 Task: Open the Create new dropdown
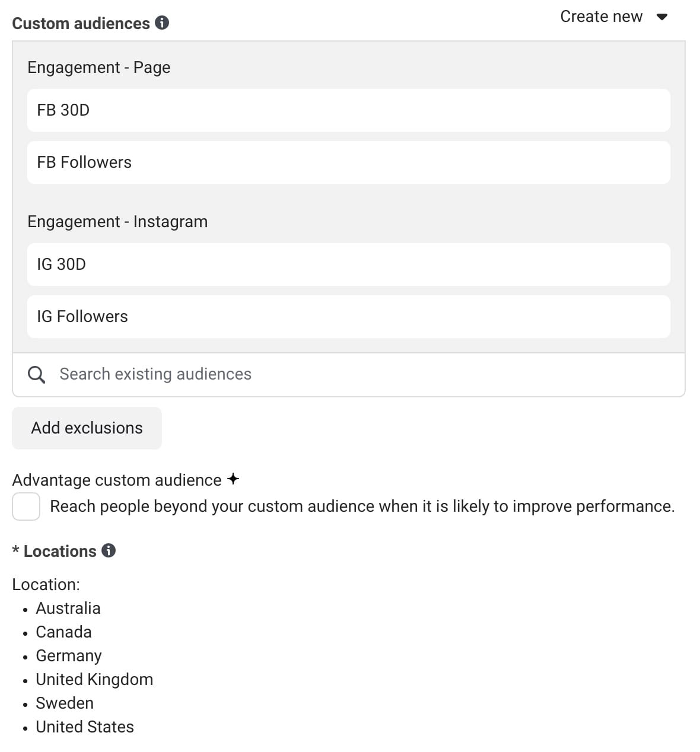(602, 17)
